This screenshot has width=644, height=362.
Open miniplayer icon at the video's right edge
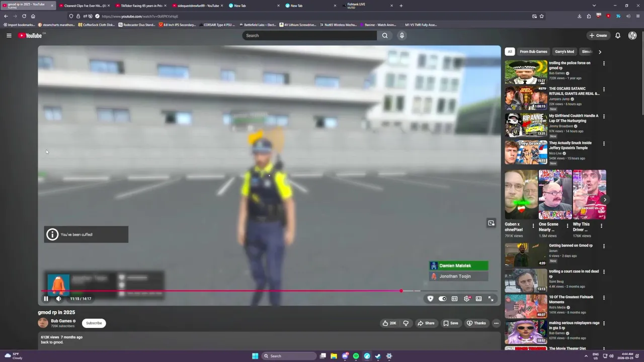pyautogui.click(x=491, y=223)
